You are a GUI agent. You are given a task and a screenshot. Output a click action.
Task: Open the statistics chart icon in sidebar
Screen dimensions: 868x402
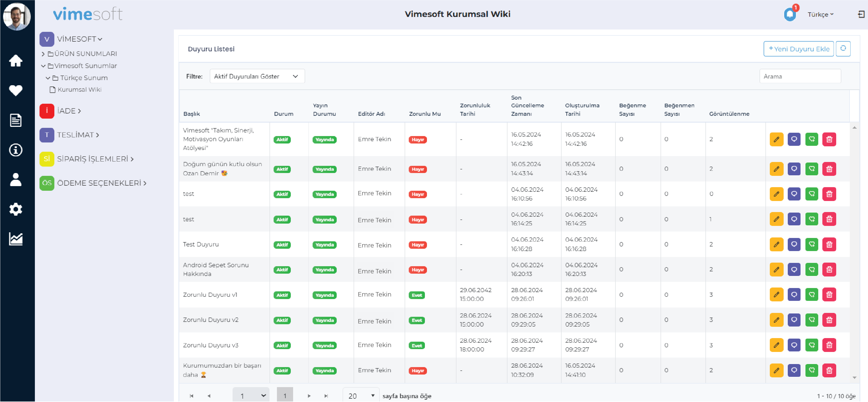tap(15, 239)
